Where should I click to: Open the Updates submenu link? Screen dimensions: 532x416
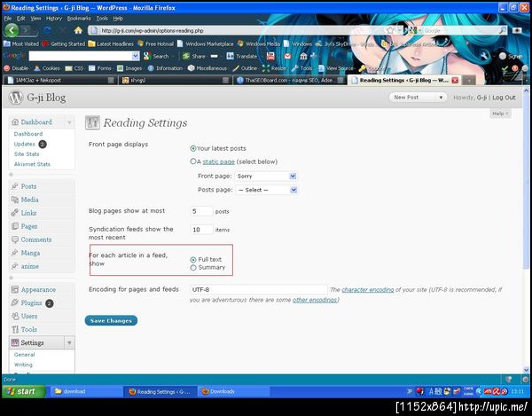(25, 144)
